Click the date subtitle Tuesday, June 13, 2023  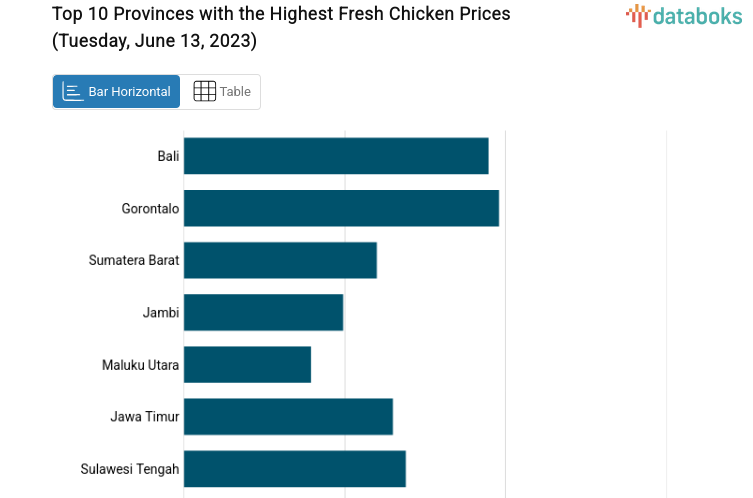point(154,41)
